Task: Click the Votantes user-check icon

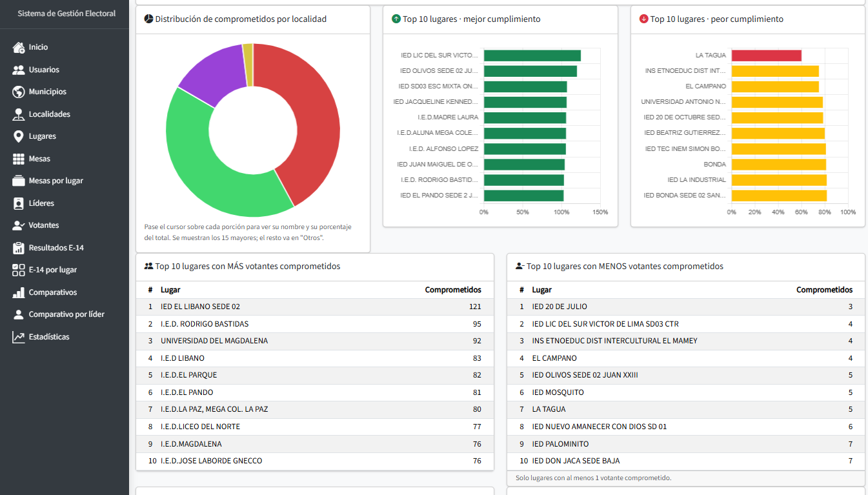Action: (18, 225)
